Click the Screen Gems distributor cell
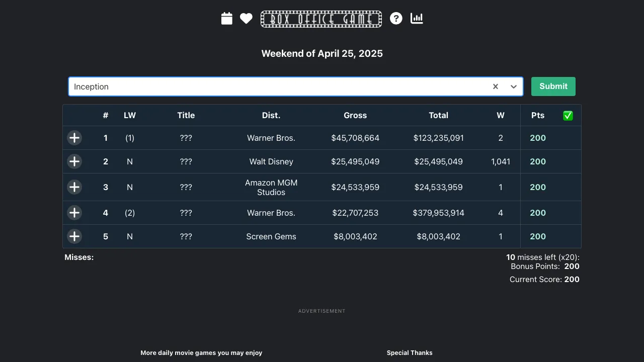This screenshot has width=644, height=362. 271,236
